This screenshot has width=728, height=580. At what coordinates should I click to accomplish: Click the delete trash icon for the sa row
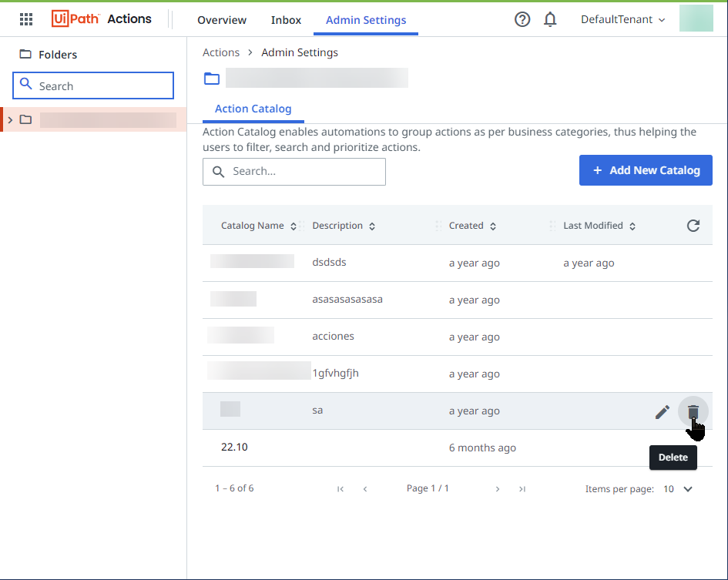pyautogui.click(x=693, y=411)
